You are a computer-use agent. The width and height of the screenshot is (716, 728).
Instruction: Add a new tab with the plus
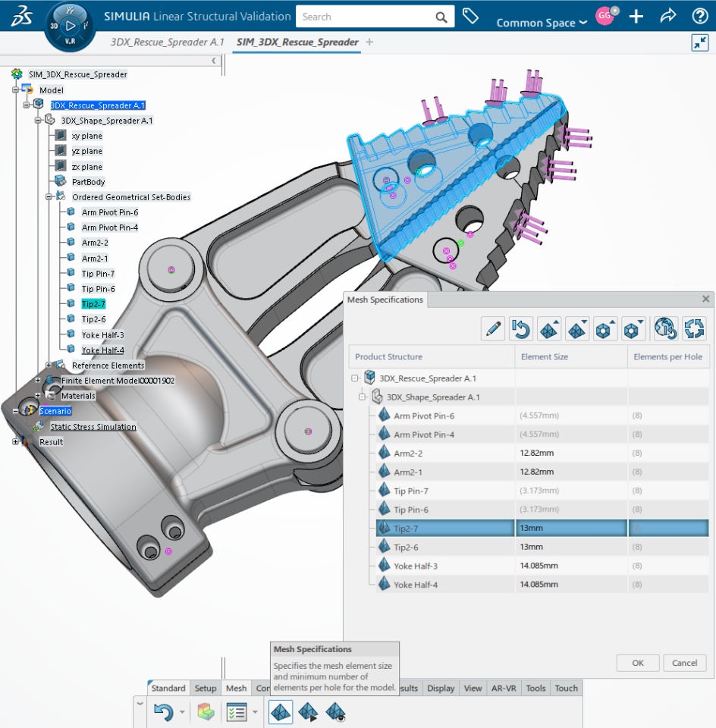coord(369,42)
